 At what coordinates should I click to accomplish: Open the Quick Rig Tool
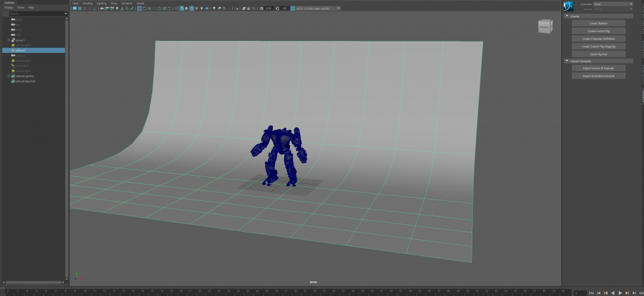pyautogui.click(x=599, y=54)
